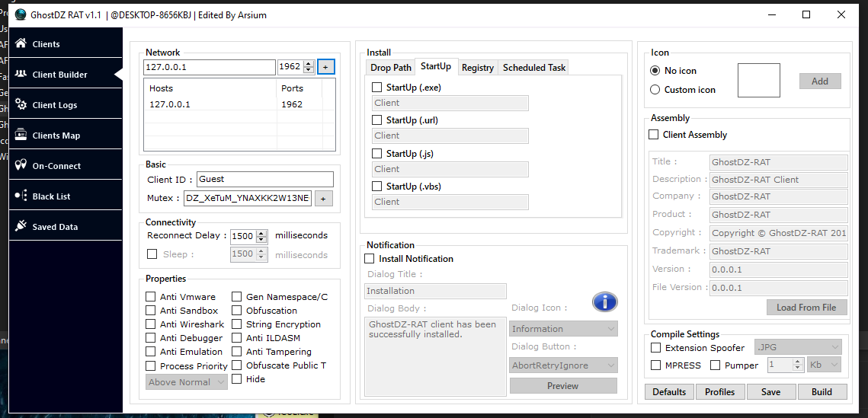
Task: Open the Clients home icon
Action: pos(21,43)
